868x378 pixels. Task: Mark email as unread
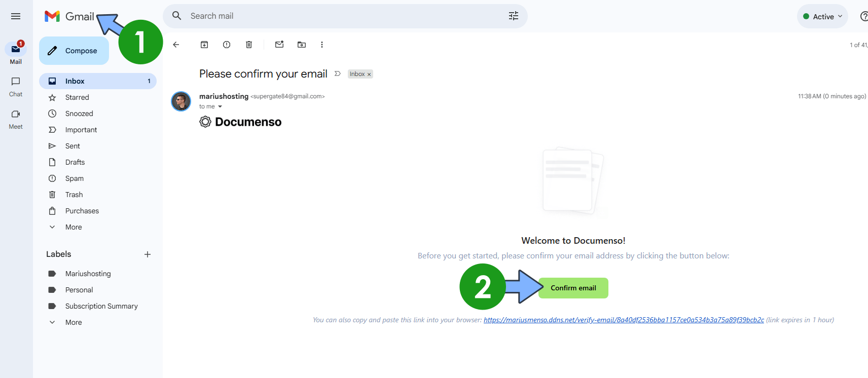(279, 45)
